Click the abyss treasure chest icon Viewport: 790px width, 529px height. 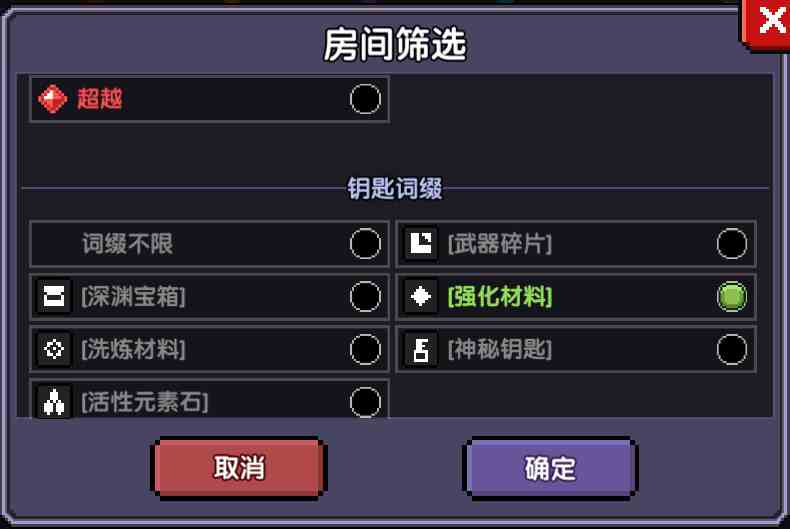[x=54, y=296]
